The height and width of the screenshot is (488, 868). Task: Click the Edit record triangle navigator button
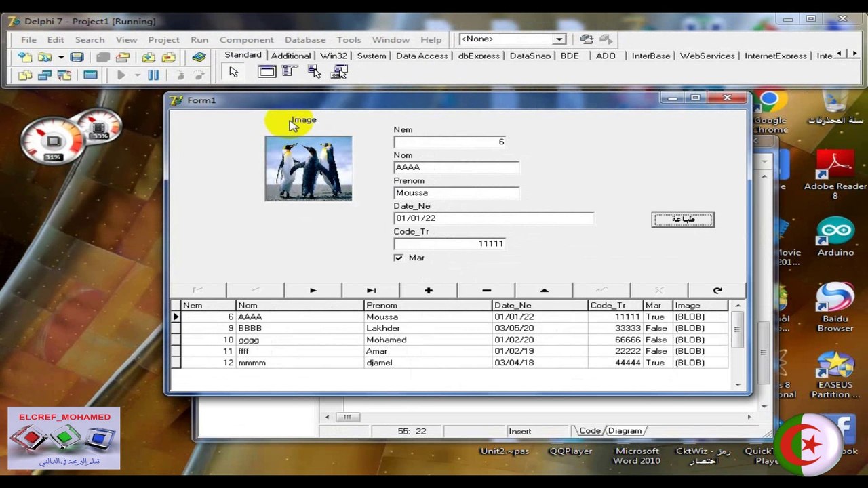point(544,291)
